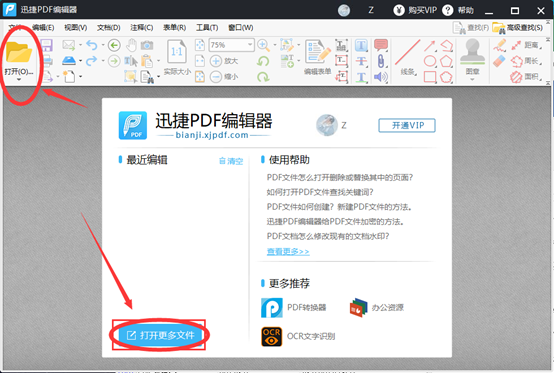Open the Window (窗口) menu

pos(241,28)
